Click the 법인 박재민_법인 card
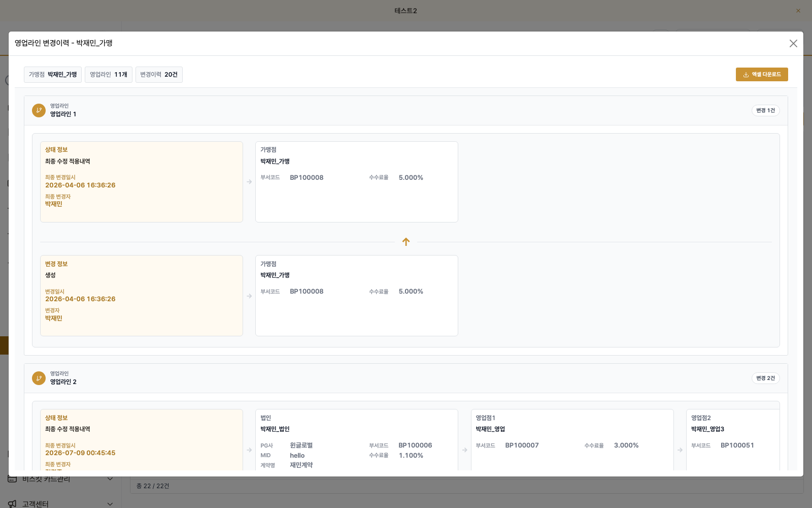Viewport: 812px width, 508px height. tap(357, 440)
